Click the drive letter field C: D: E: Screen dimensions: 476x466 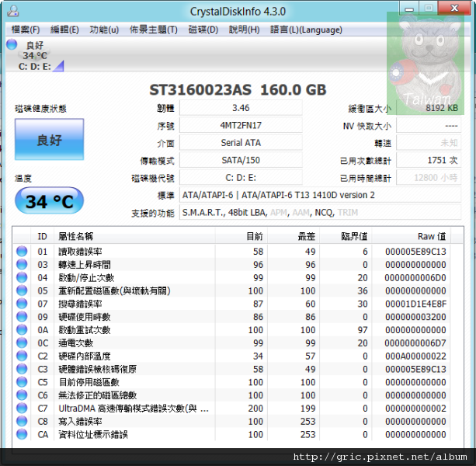[241, 178]
